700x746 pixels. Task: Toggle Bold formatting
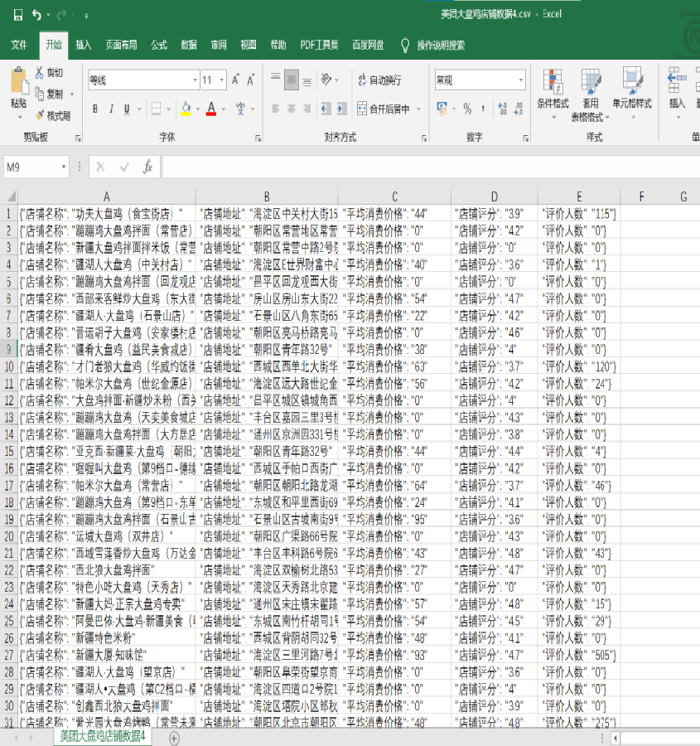tap(95, 109)
